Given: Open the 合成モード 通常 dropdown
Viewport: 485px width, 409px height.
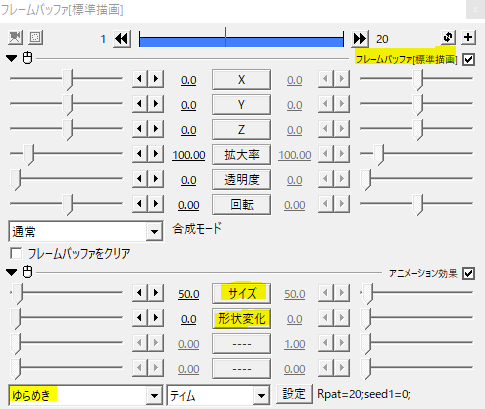Looking at the screenshot, I should 86,231.
